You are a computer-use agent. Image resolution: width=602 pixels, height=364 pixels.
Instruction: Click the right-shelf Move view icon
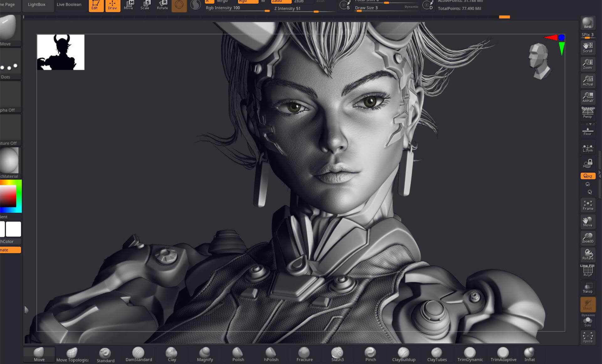(x=588, y=222)
